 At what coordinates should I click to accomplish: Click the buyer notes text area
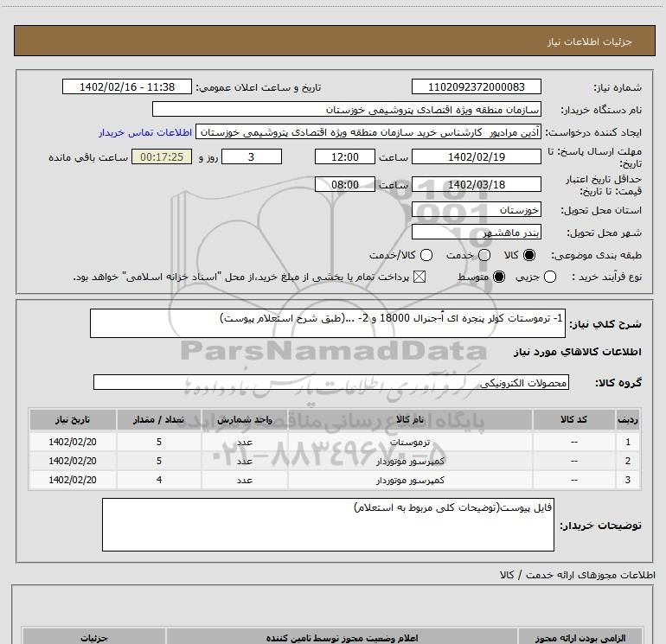coord(328,525)
